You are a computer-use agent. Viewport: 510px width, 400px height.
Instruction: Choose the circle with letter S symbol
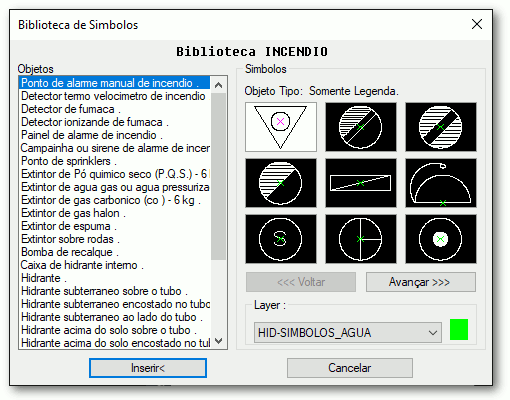281,239
